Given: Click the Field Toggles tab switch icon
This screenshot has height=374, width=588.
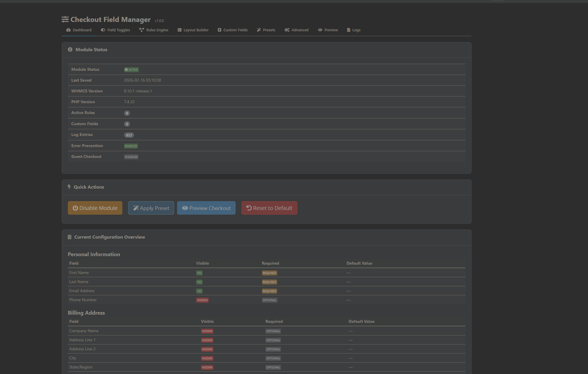Looking at the screenshot, I should [x=103, y=30].
